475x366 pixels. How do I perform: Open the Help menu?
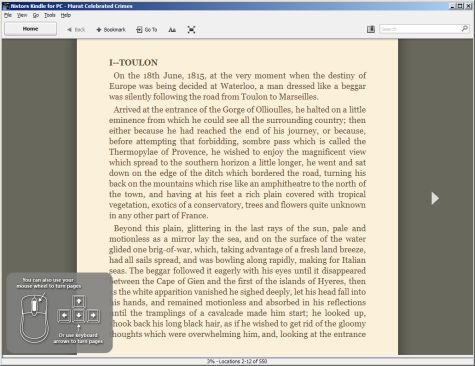66,15
